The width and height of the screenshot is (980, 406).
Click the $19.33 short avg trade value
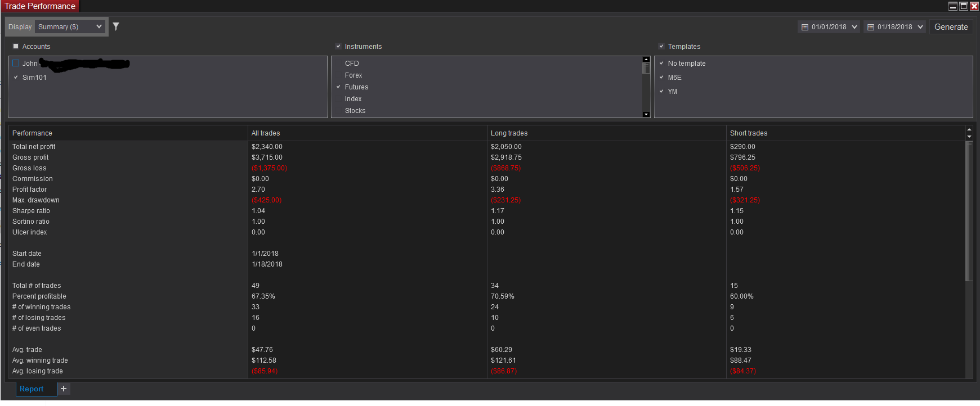[x=741, y=350]
